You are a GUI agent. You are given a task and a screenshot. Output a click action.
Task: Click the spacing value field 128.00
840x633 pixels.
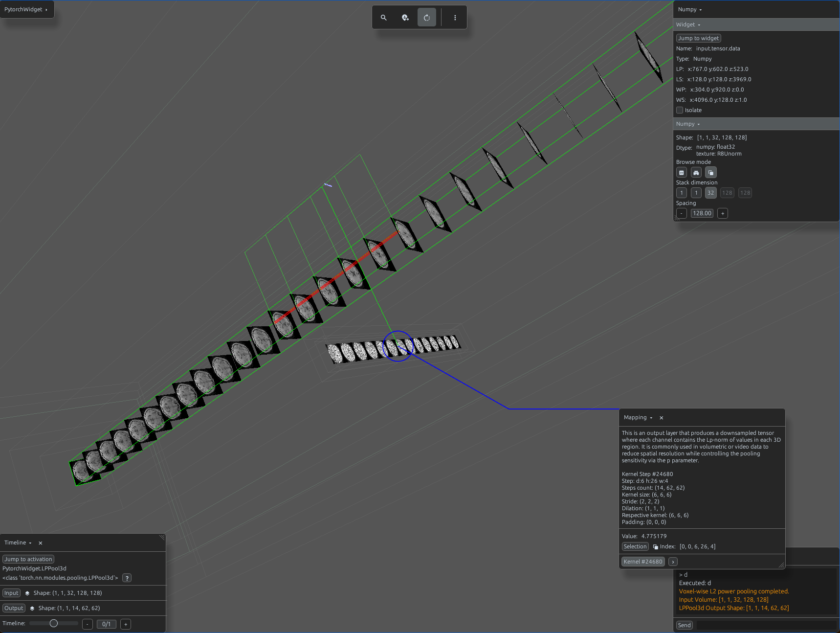click(x=702, y=213)
